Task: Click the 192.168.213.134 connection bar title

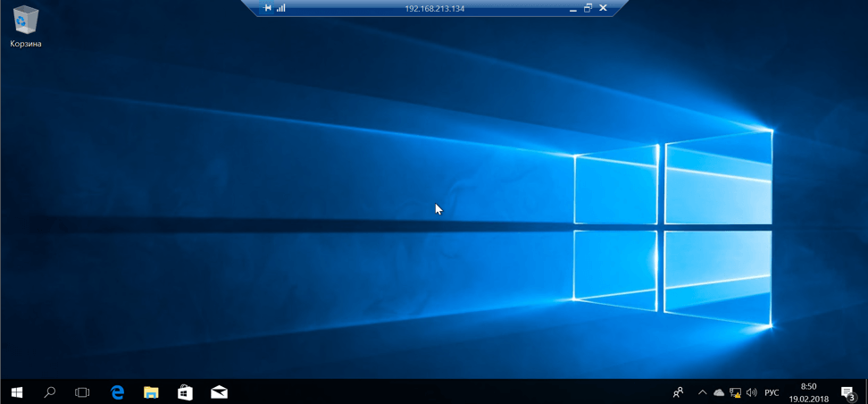Action: (434, 8)
